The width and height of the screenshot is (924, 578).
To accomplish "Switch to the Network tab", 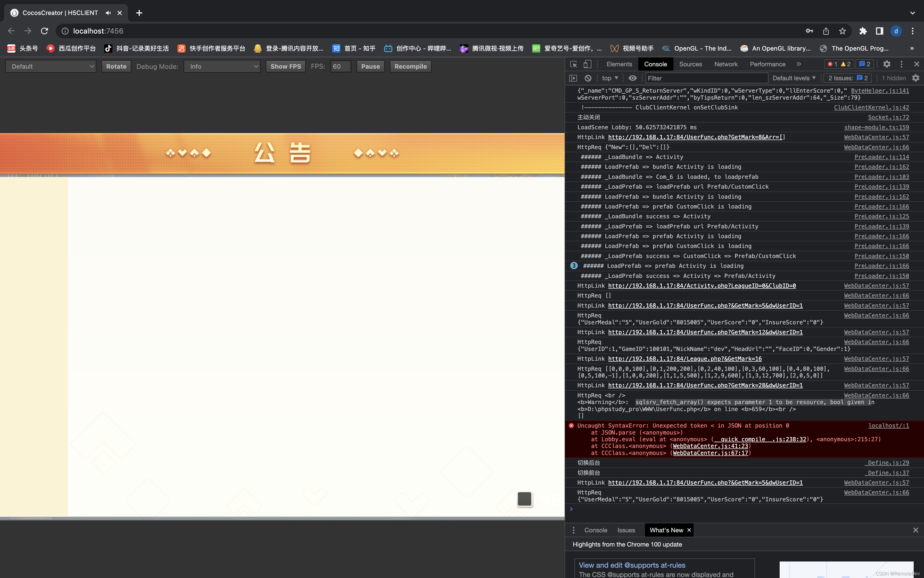I will click(x=726, y=64).
